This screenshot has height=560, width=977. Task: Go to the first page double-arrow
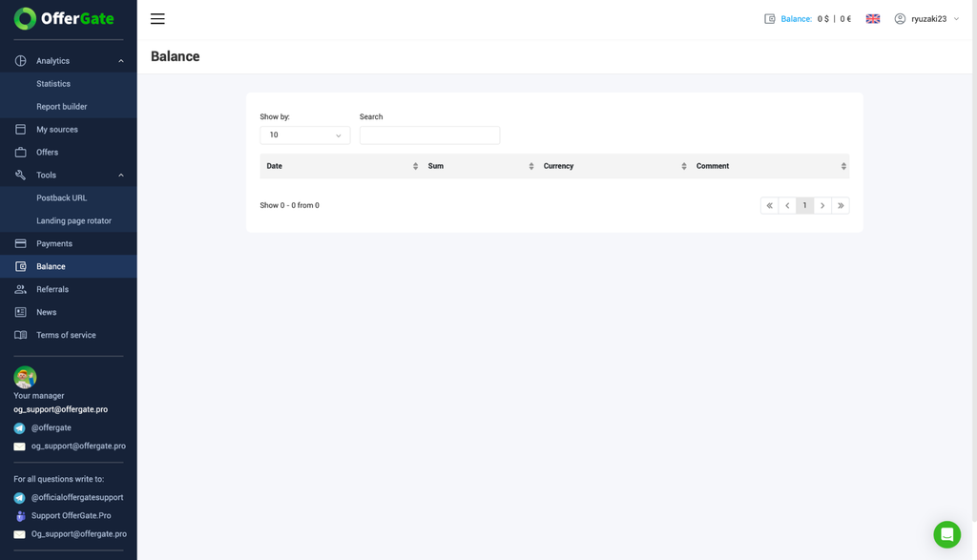[x=770, y=205]
